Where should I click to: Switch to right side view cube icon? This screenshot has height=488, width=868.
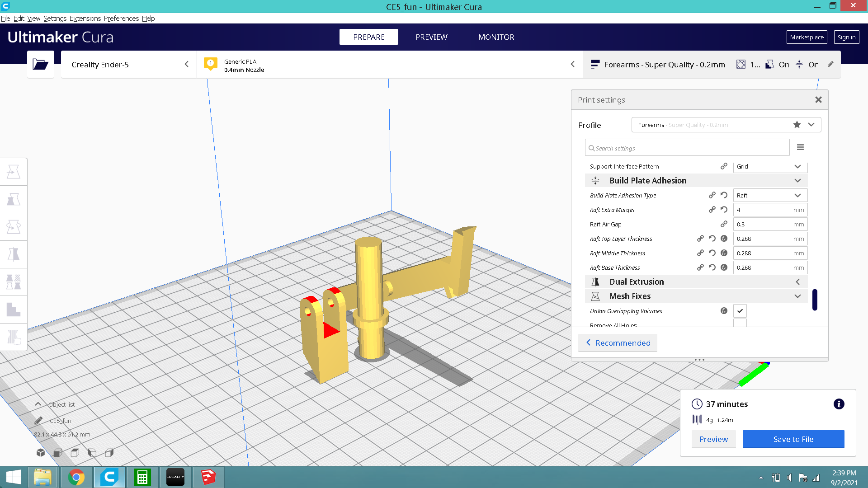tap(109, 452)
